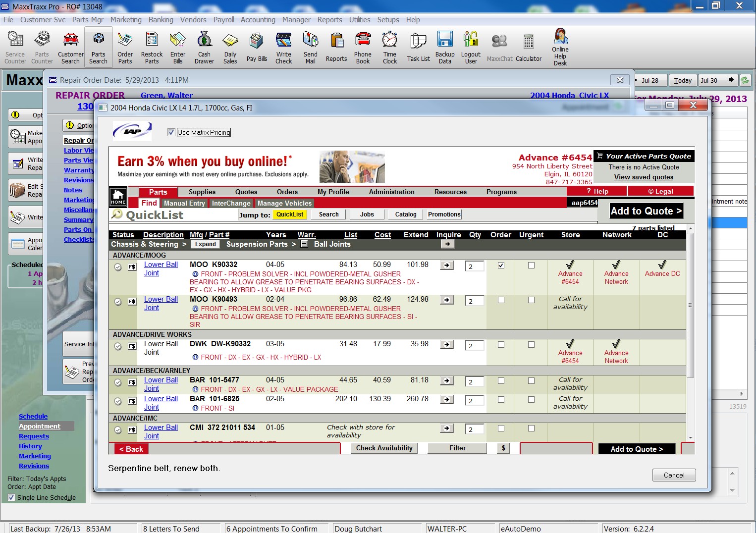Open Send Mail tool
This screenshot has height=533, width=756.
pyautogui.click(x=311, y=48)
